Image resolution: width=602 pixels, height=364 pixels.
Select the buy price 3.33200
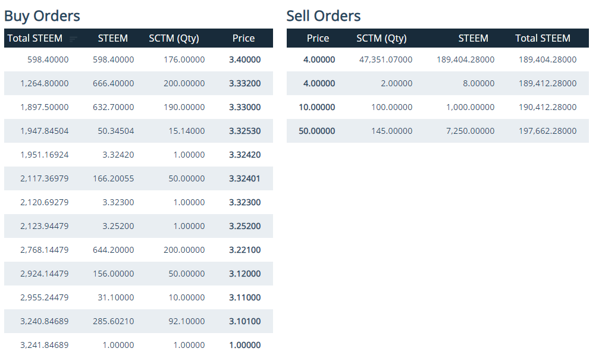[245, 83]
